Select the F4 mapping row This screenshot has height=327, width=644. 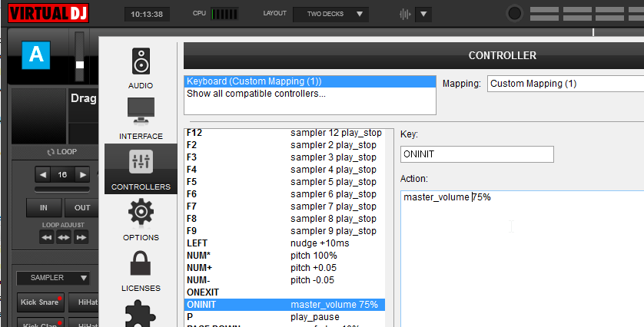click(x=284, y=170)
